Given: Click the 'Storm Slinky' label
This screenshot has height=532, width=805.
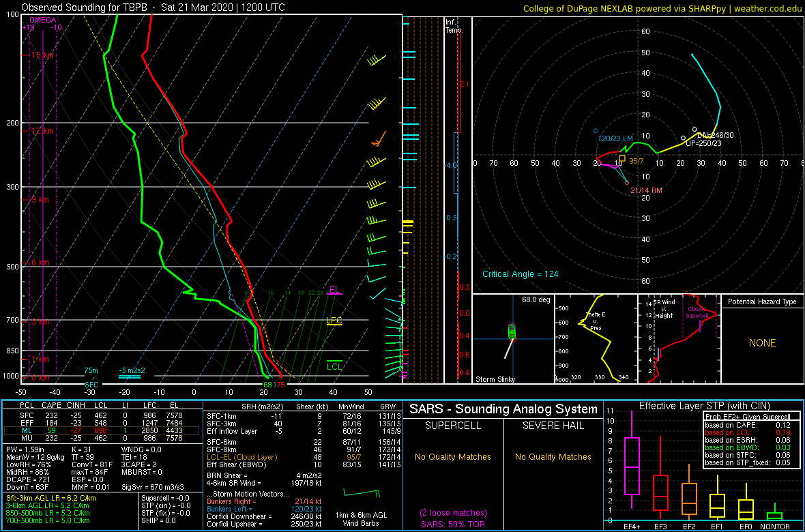Looking at the screenshot, I should click(495, 379).
